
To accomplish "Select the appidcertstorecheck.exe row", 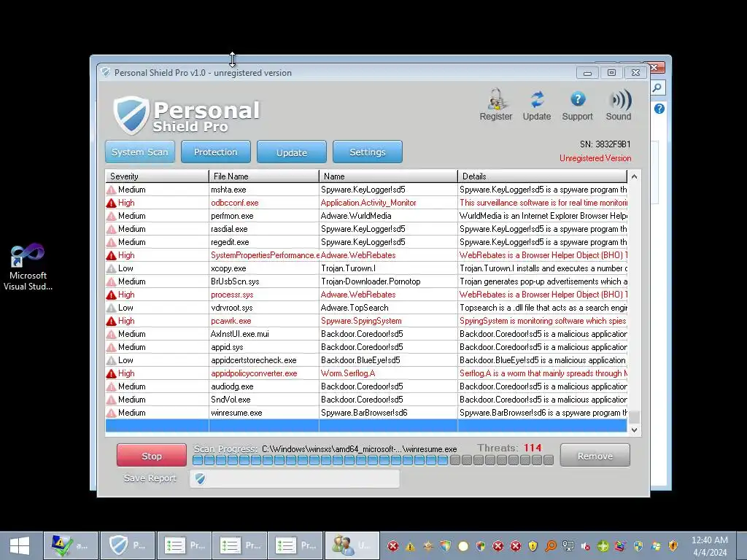I will [x=366, y=360].
